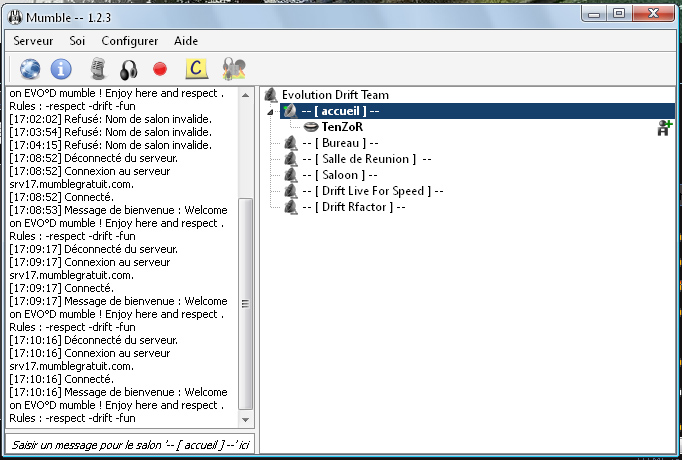
Task: Open the Configurer menu
Action: click(130, 41)
